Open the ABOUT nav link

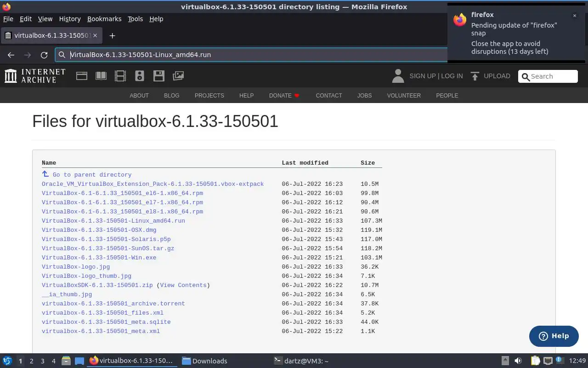(139, 96)
